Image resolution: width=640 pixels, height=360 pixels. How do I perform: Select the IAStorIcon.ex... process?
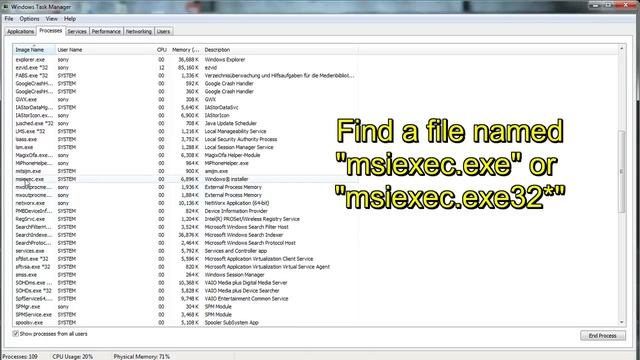(x=185, y=116)
